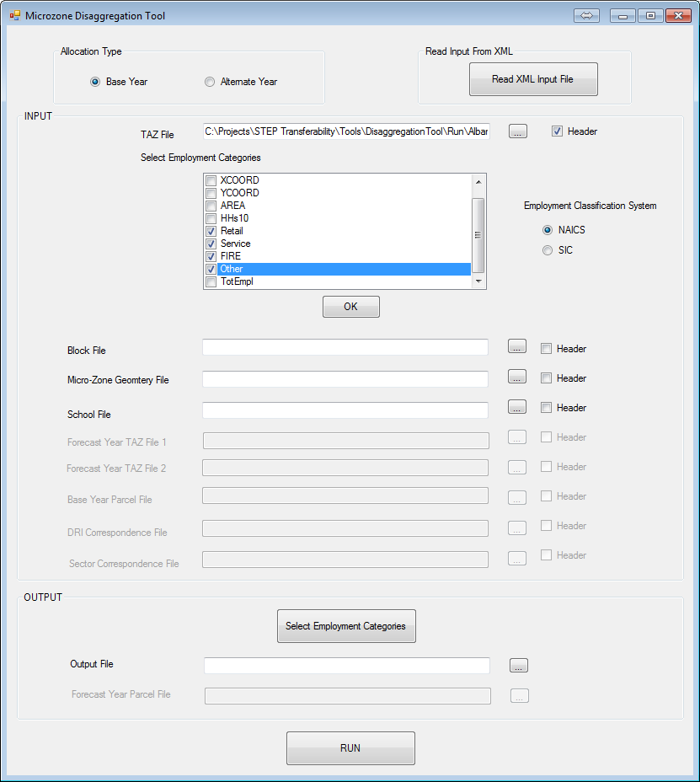Click into the School File text field
Image resolution: width=700 pixels, height=782 pixels.
pyautogui.click(x=345, y=410)
